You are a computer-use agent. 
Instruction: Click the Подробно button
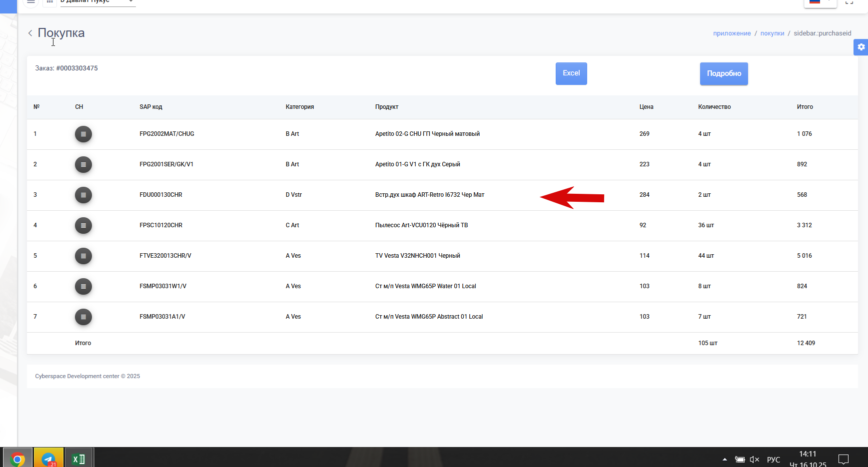click(724, 73)
